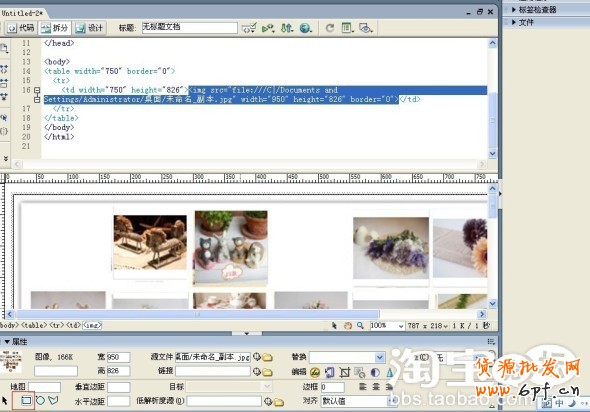Click the document title input field

(190, 27)
